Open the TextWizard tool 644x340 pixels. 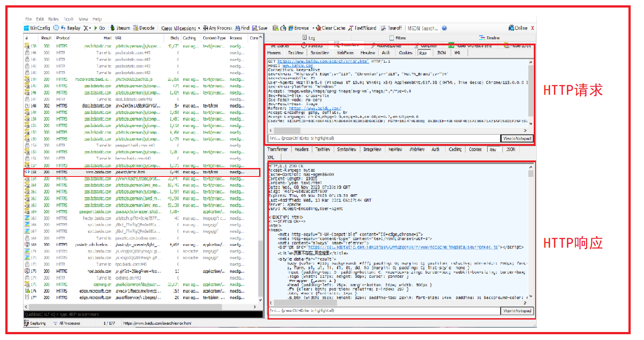click(362, 28)
